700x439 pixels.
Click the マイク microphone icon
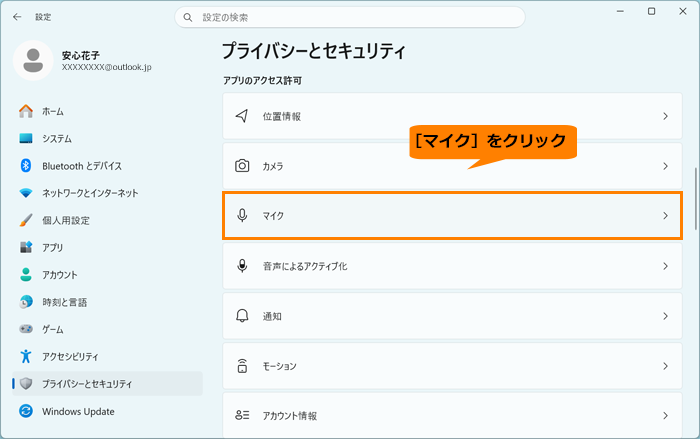[x=242, y=216]
